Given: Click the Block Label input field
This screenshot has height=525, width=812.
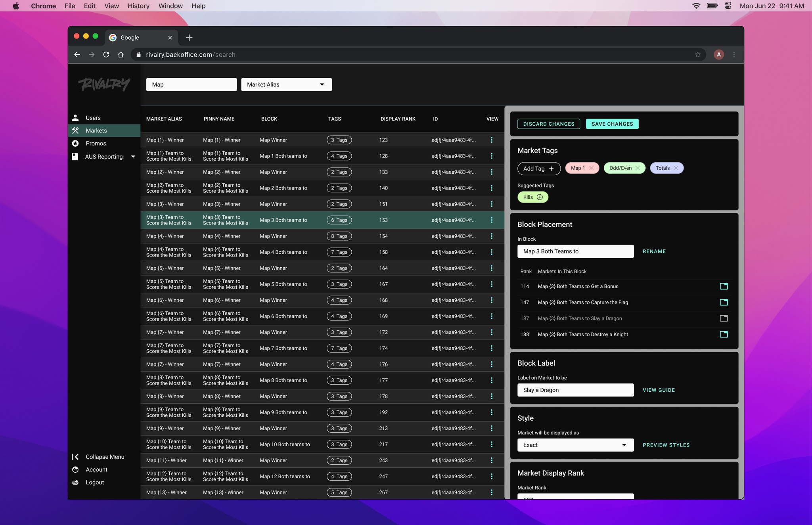Looking at the screenshot, I should point(575,389).
